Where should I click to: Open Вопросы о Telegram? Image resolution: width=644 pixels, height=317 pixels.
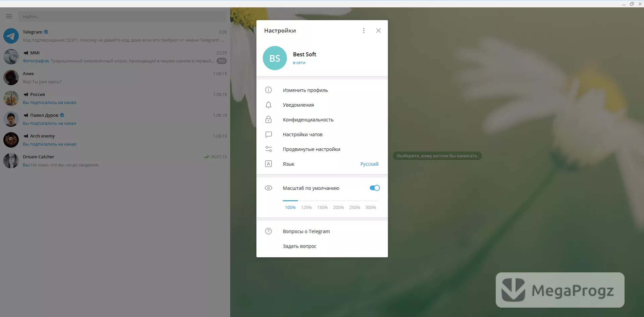322,231
